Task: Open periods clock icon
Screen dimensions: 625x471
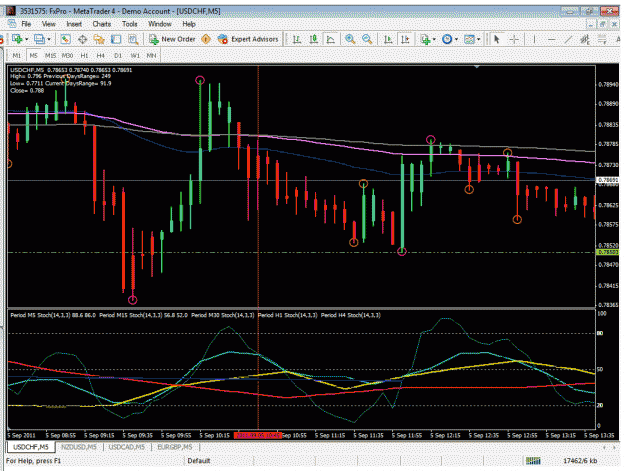Action: (447, 39)
